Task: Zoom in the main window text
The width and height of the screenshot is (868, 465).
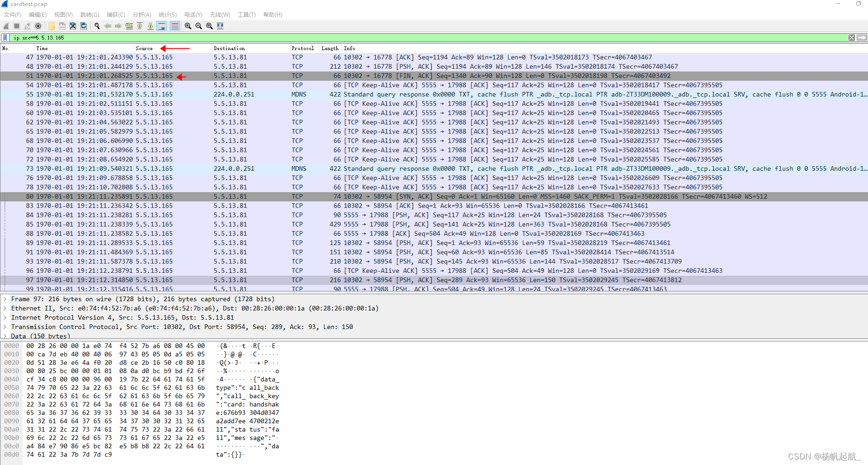Action: pyautogui.click(x=188, y=26)
